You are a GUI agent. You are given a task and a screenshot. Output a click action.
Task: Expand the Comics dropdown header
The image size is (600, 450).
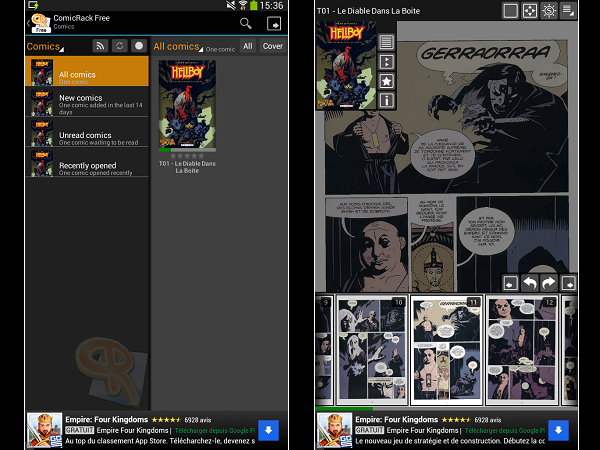coord(45,46)
